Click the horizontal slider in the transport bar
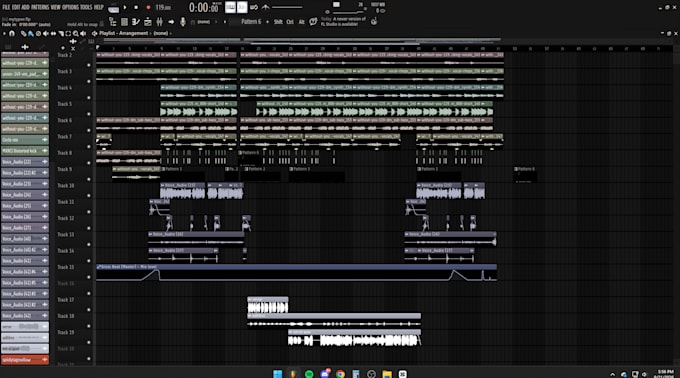The image size is (680, 378). click(x=287, y=7)
